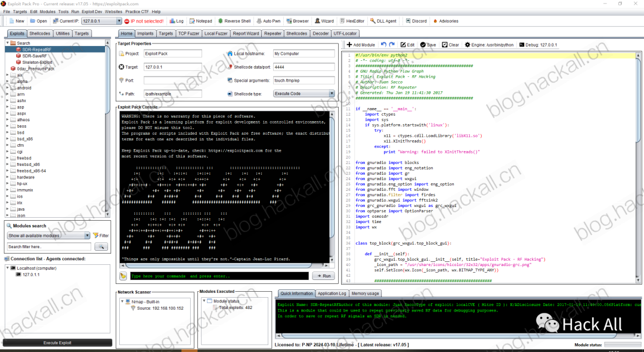Switch to the Decoder tab

320,33
